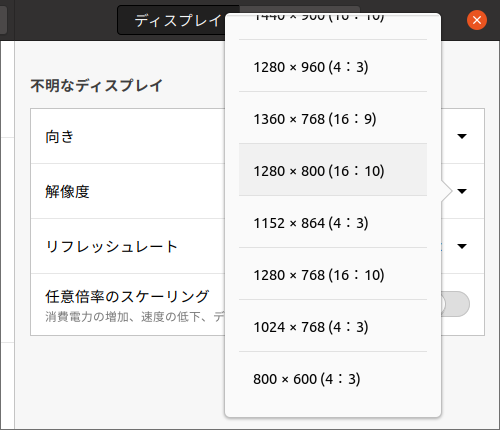The height and width of the screenshot is (430, 500).
Task: Choose the 1024 × 768 (4:3) resolution
Action: (333, 327)
